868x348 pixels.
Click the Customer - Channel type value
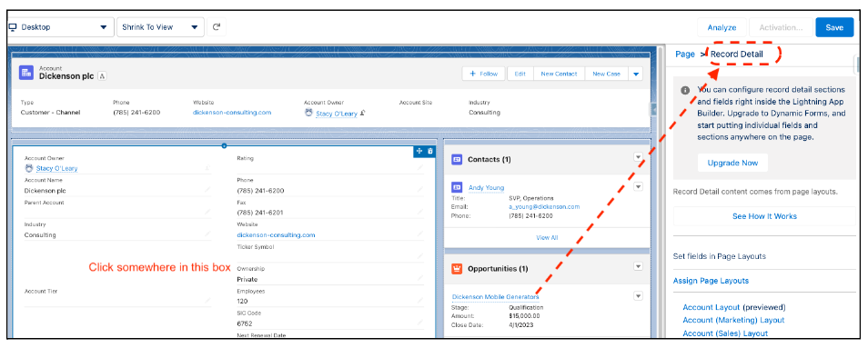click(50, 112)
